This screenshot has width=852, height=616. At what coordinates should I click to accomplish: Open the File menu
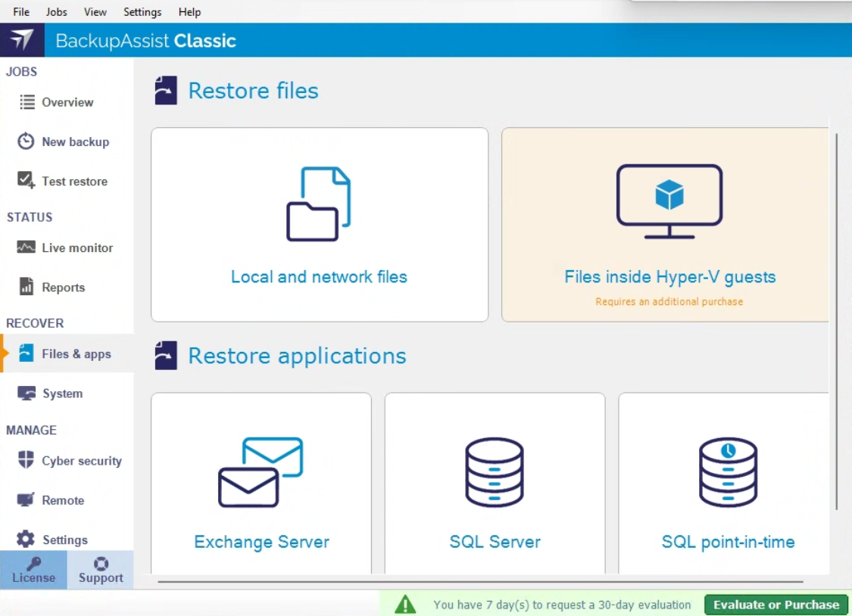tap(21, 12)
